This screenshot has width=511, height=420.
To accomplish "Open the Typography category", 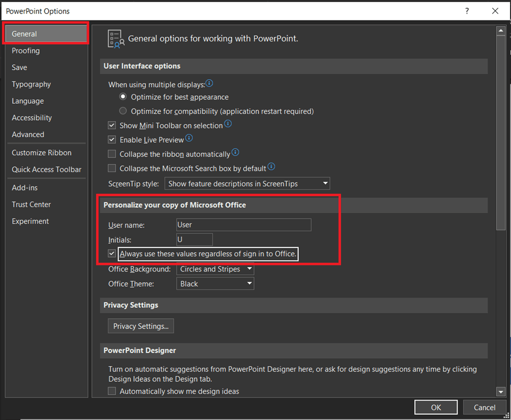I will coord(46,84).
